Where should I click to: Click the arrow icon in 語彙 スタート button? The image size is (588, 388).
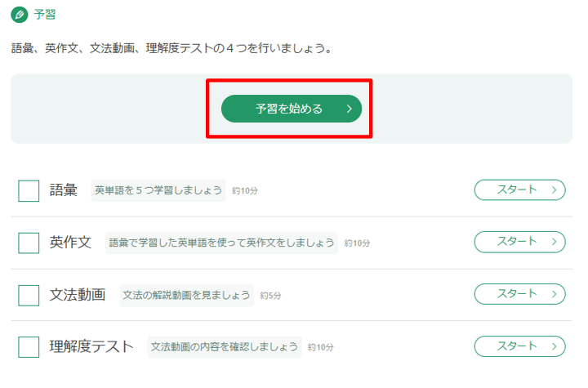click(554, 190)
